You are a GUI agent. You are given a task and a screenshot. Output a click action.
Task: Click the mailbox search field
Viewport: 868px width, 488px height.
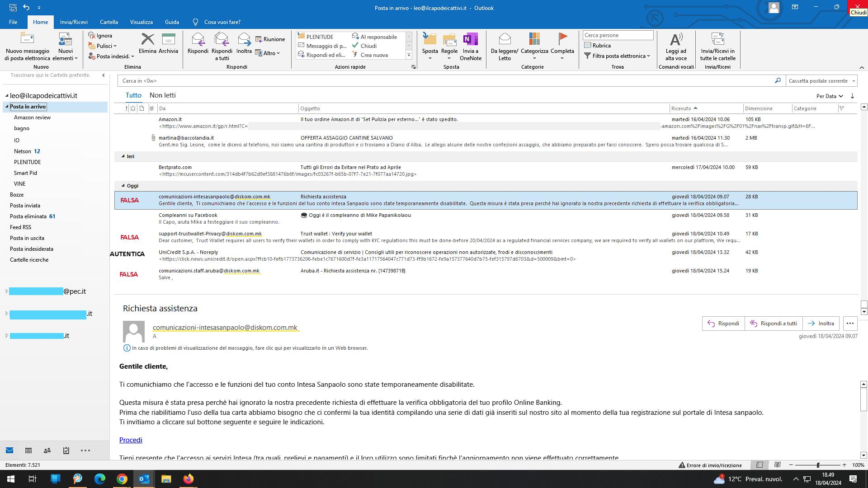[x=445, y=81]
